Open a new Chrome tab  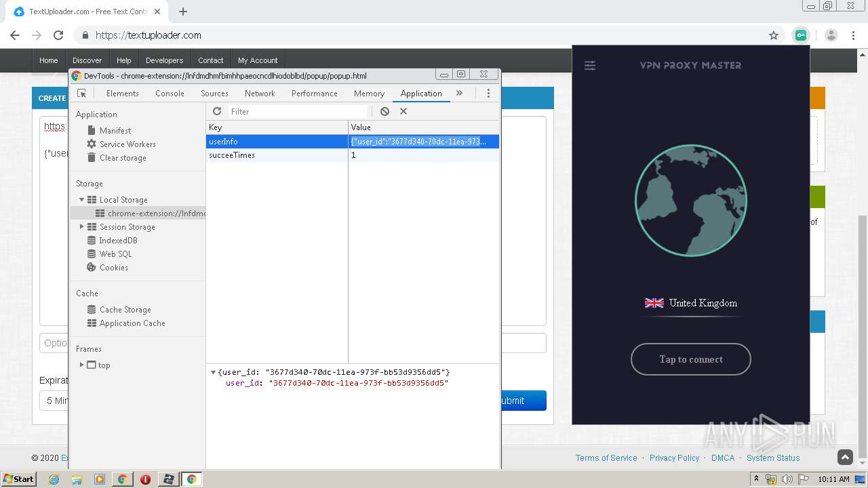coord(183,12)
